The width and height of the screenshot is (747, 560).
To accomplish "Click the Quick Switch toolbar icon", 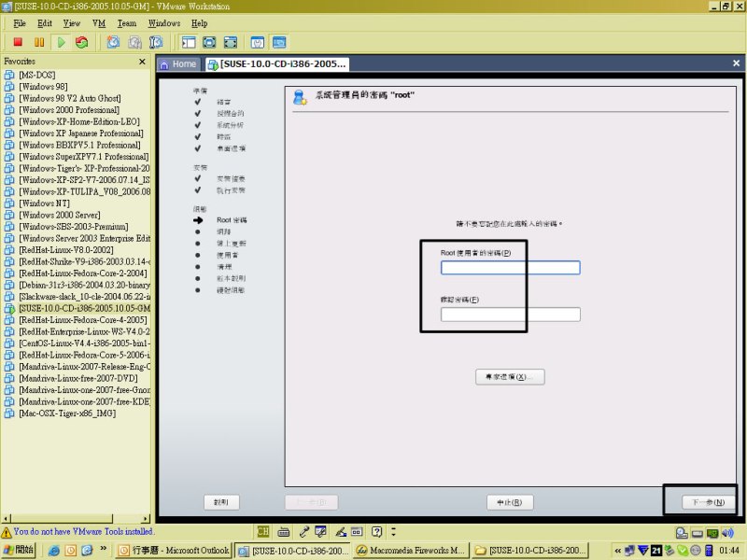I will (x=209, y=42).
